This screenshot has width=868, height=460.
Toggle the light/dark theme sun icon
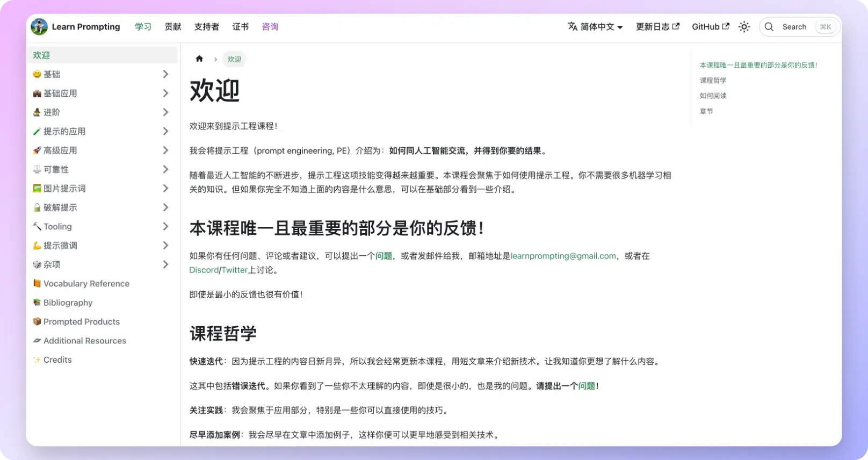744,27
